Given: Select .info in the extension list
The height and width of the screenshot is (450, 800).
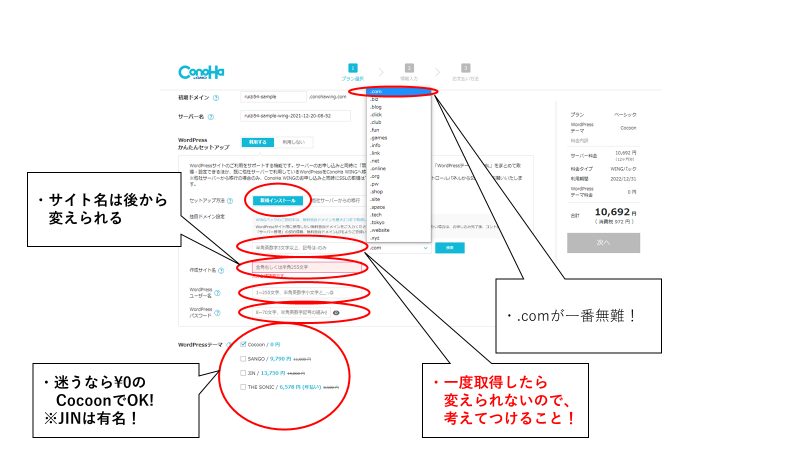Looking at the screenshot, I should coord(398,145).
